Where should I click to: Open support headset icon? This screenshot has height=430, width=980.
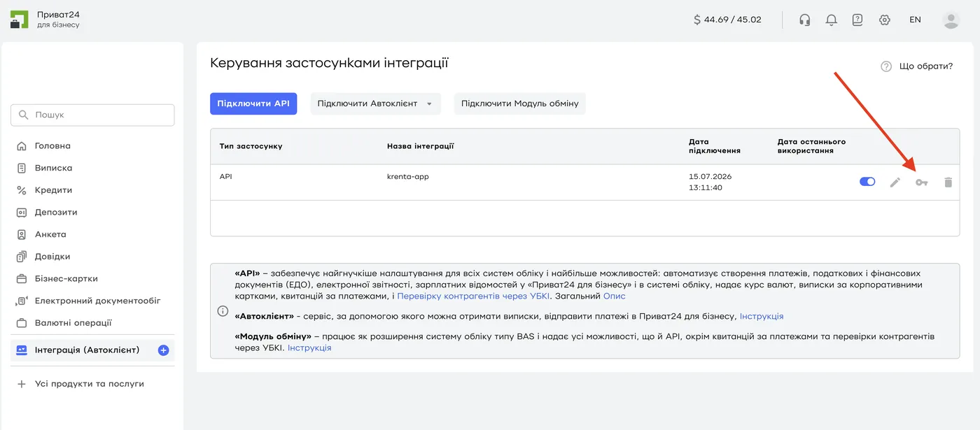[x=805, y=20]
